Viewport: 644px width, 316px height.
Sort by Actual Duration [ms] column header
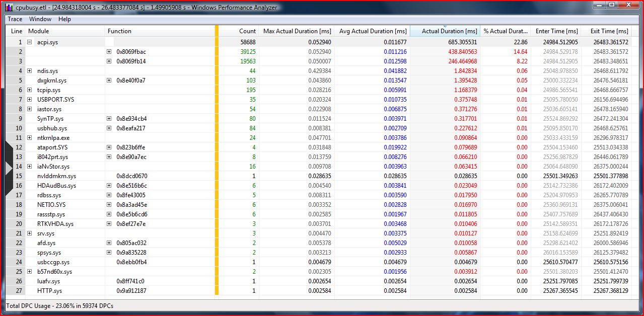click(445, 31)
